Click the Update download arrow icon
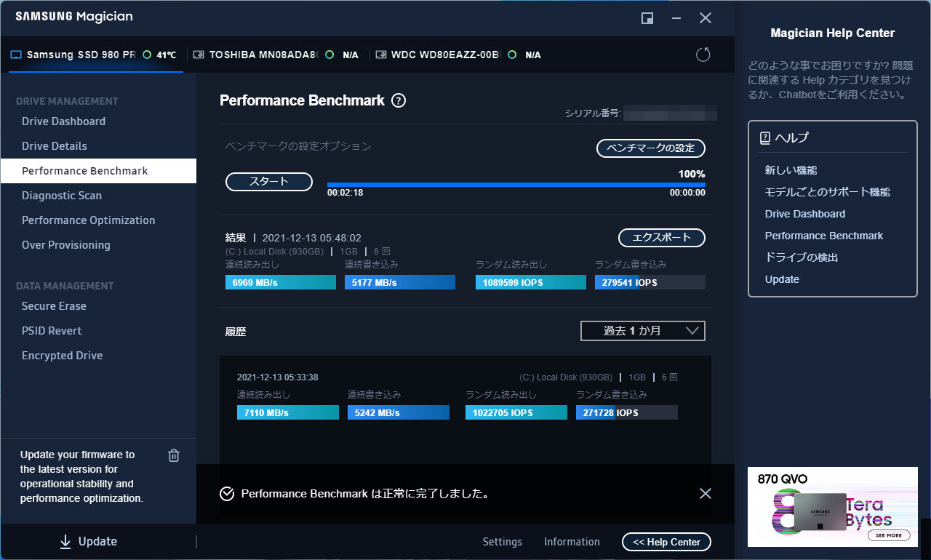 [65, 541]
